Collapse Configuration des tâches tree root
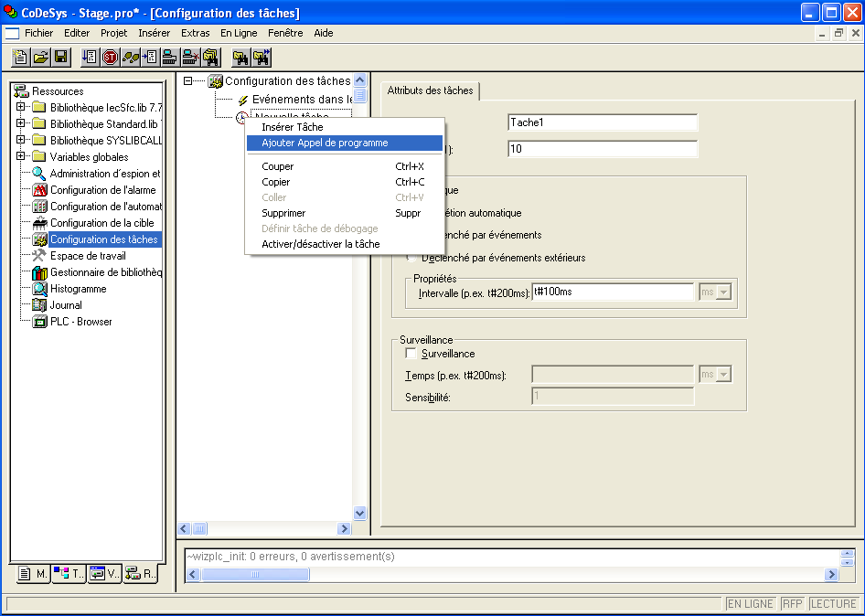The image size is (865, 616). 187,81
